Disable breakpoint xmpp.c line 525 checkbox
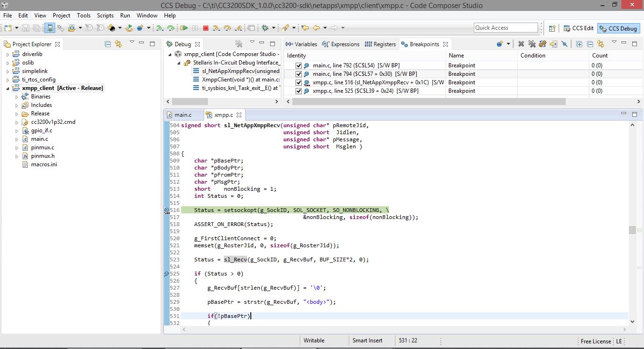Screen dimensions: 644x349 coord(298,91)
